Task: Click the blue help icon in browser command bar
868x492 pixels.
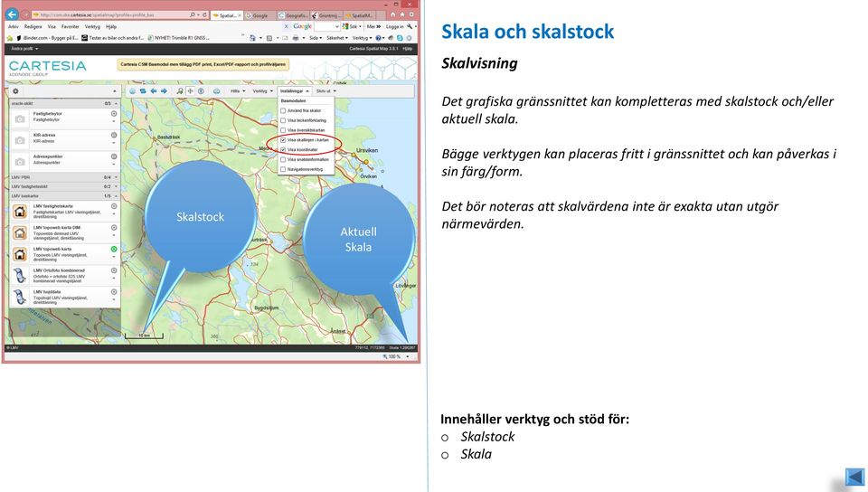Action: tap(379, 38)
